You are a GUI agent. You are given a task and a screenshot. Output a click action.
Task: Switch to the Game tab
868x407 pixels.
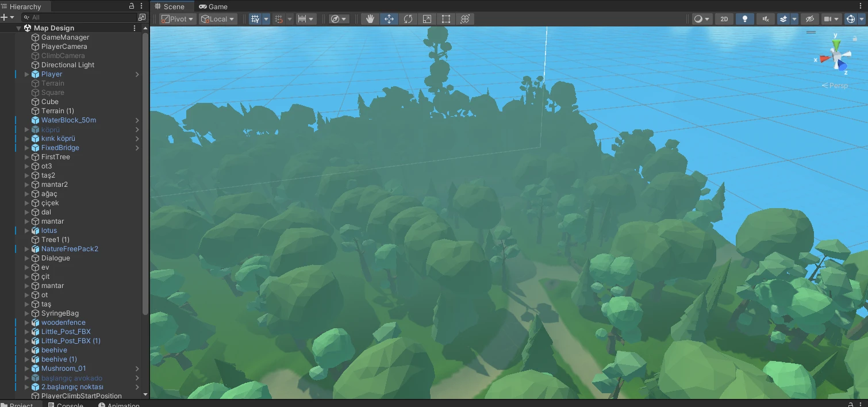[213, 6]
